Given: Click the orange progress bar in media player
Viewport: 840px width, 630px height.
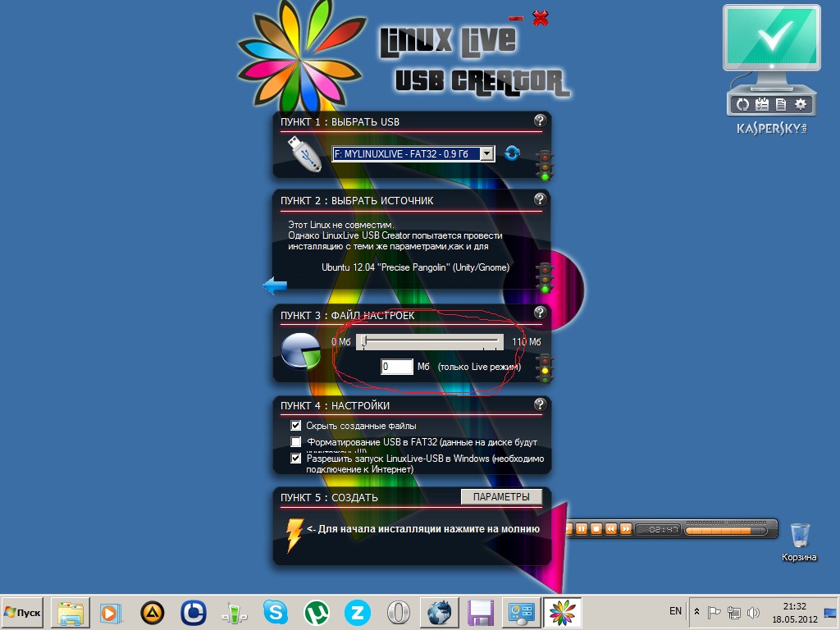Looking at the screenshot, I should [x=725, y=531].
